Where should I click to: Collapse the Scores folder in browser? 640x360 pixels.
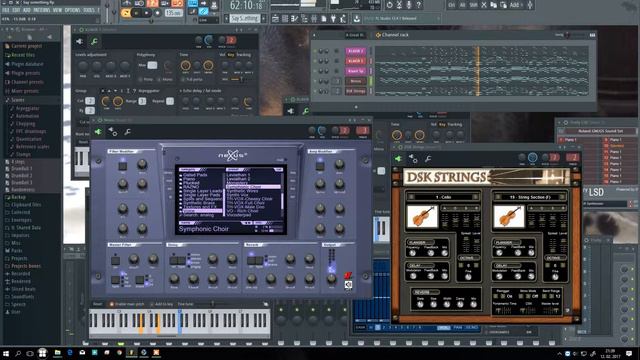pyautogui.click(x=18, y=100)
